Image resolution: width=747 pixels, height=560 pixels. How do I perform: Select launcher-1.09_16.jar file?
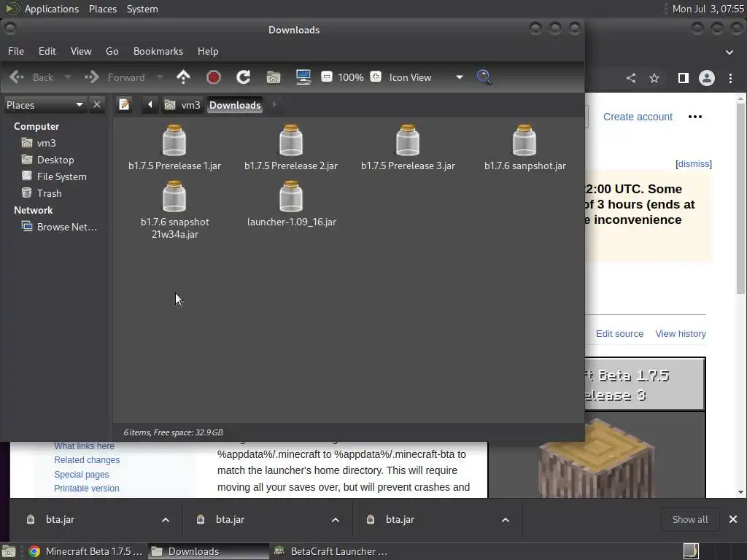(292, 204)
